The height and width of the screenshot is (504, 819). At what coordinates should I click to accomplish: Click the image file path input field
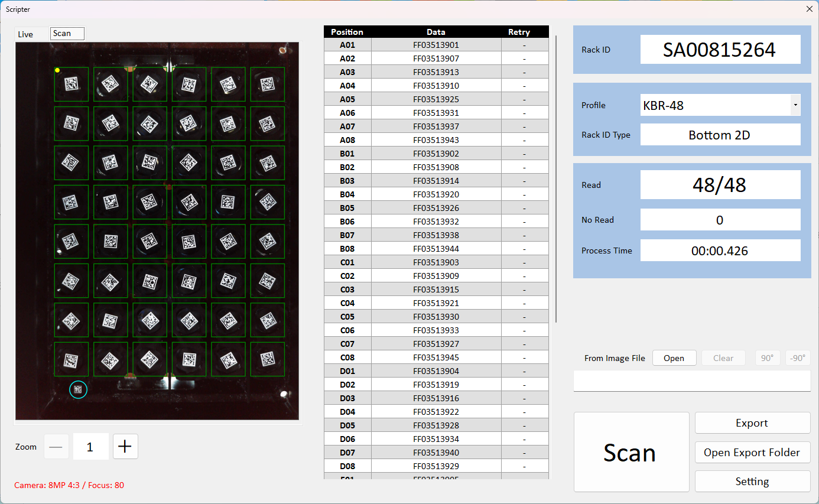pos(691,381)
